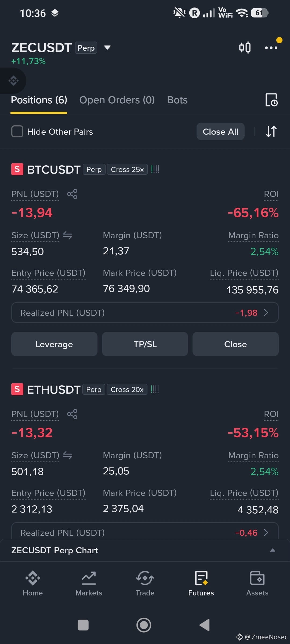
Task: Switch to Open Orders (0) tab
Action: point(117,100)
